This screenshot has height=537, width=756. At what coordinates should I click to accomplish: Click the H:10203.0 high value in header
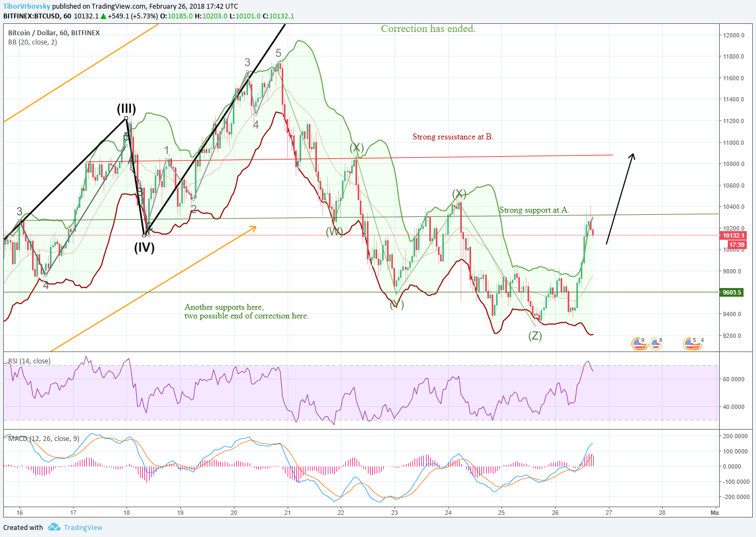point(211,16)
